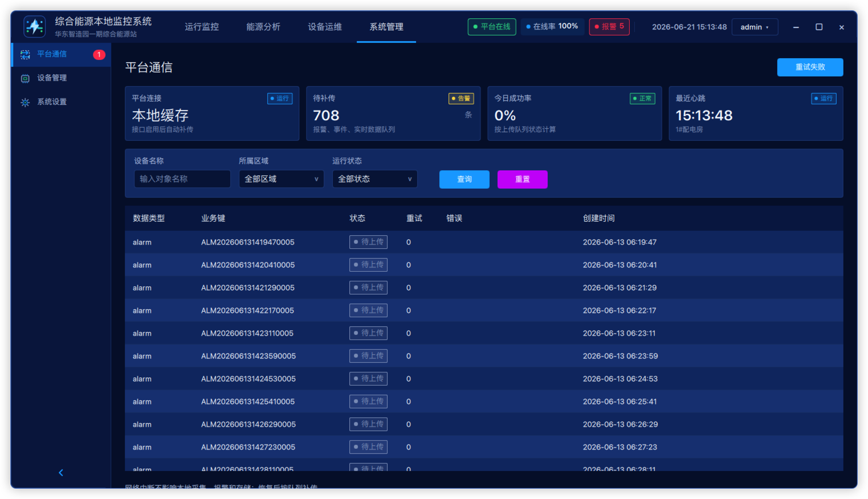Image resolution: width=868 pixels, height=499 pixels.
Task: Open the 设备运维 tab
Action: (x=325, y=27)
